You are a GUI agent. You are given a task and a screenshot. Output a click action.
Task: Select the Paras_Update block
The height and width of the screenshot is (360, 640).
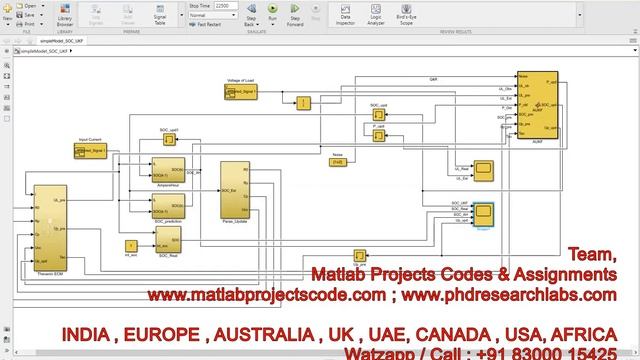[x=235, y=190]
